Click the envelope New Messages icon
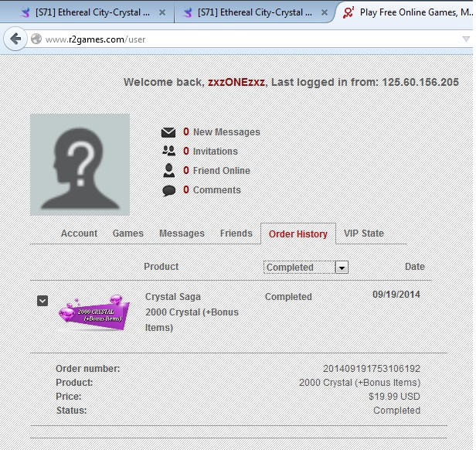Screen dimensions: 476x450 (168, 132)
